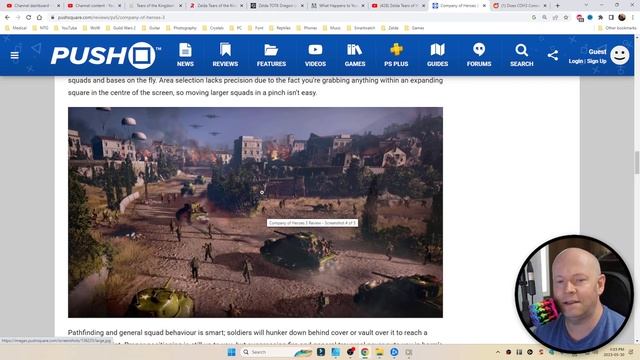The image size is (640, 360).
Task: Switch to the Zelda TOTK Dragon tab
Action: pyautogui.click(x=278, y=6)
